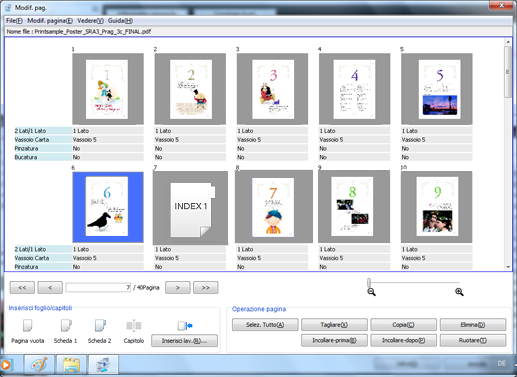Click the zoom slider handle
517x377 pixels.
pyautogui.click(x=369, y=282)
